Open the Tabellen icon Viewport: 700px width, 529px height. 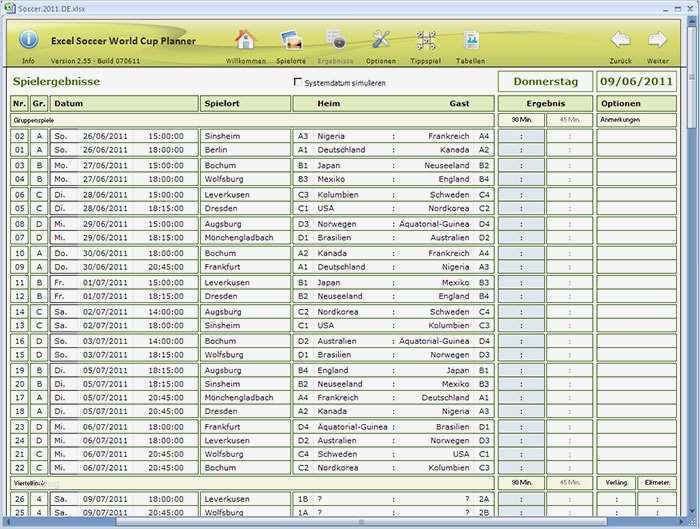(471, 40)
